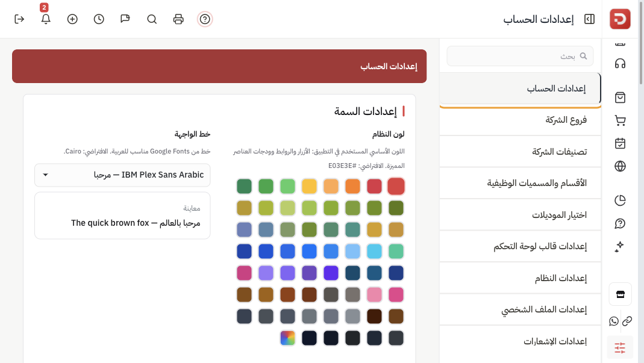Select the yellow swatch in first row
Screen dimensions: 644x363
(x=309, y=186)
